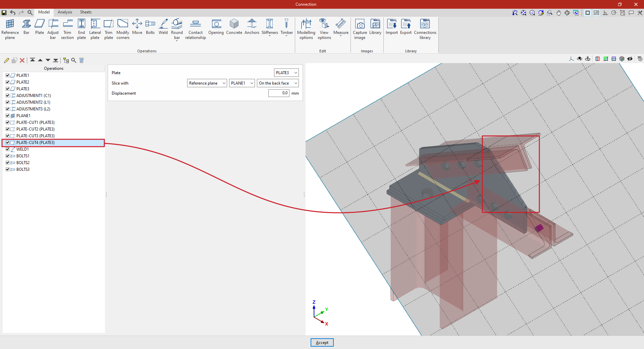Open the Sheets tab
This screenshot has height=349, width=644.
click(86, 12)
